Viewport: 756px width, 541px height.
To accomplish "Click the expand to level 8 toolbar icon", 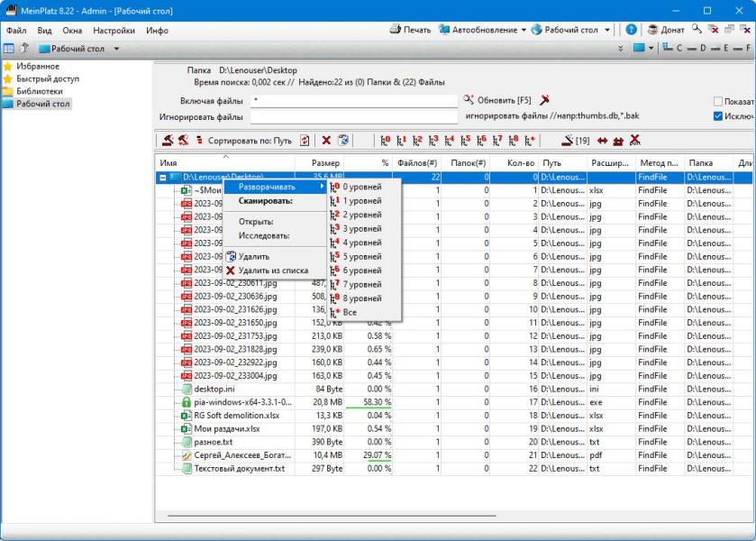I will coord(514,141).
